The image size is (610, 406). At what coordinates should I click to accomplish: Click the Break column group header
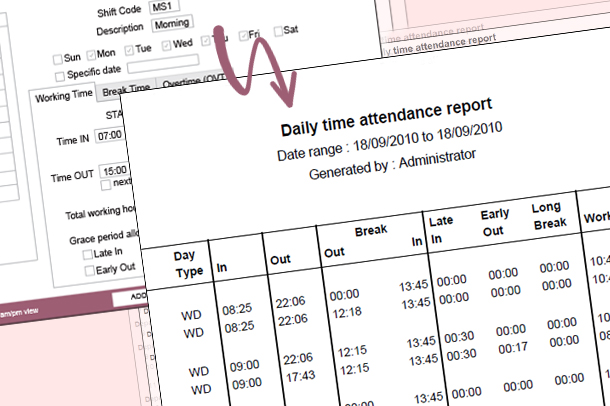(x=371, y=231)
